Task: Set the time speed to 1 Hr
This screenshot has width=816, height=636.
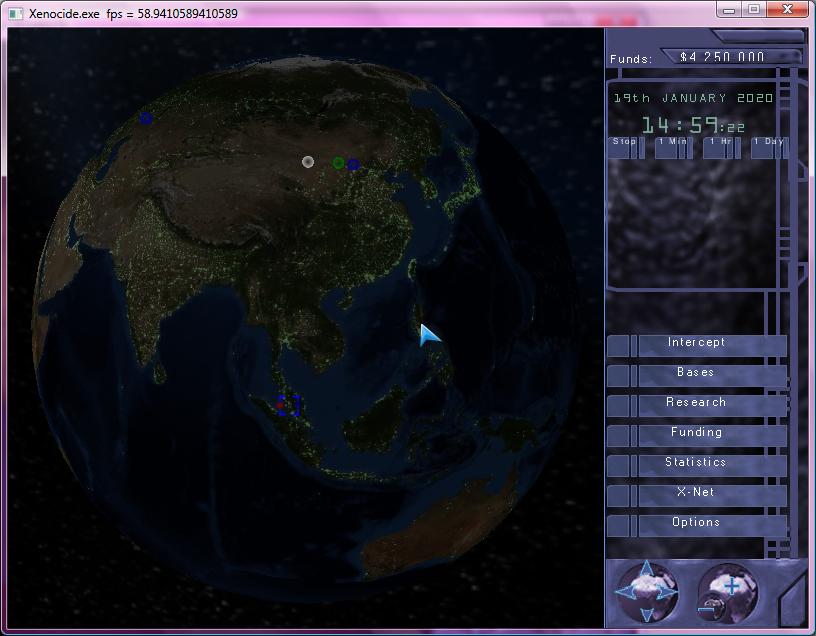Action: point(722,148)
